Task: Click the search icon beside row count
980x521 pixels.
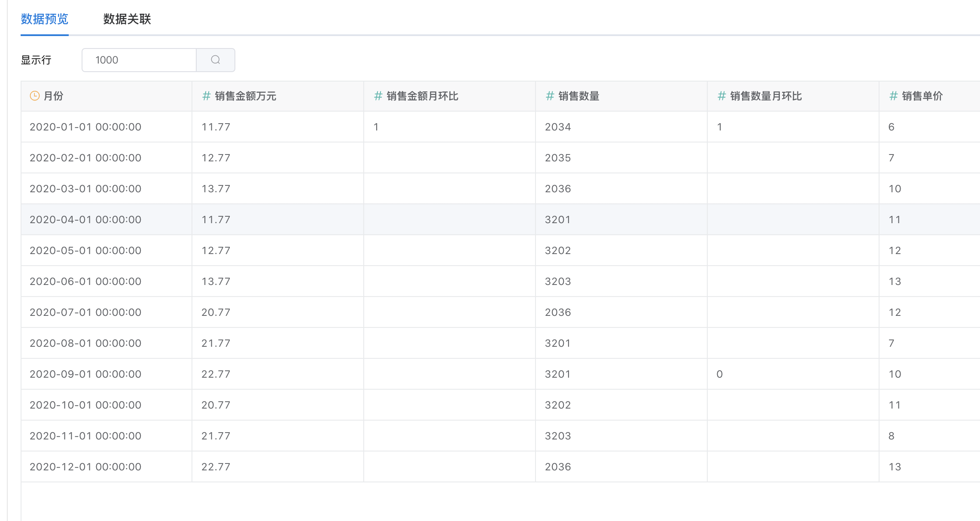Action: click(216, 60)
